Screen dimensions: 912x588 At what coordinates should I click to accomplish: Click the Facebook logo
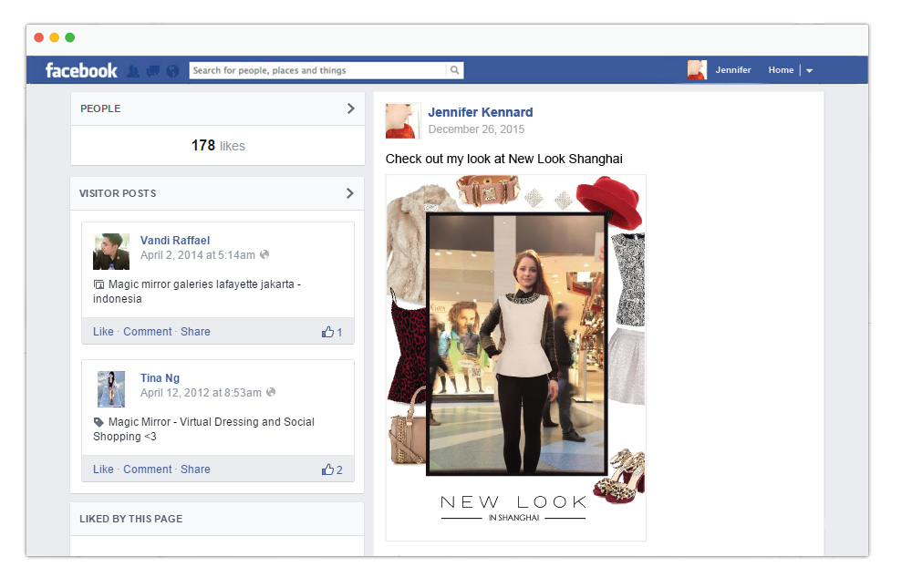(x=81, y=70)
